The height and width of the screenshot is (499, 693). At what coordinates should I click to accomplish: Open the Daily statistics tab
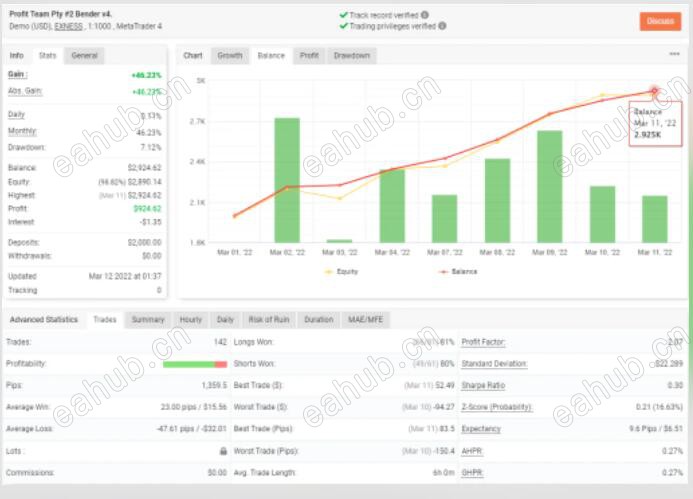(x=225, y=320)
